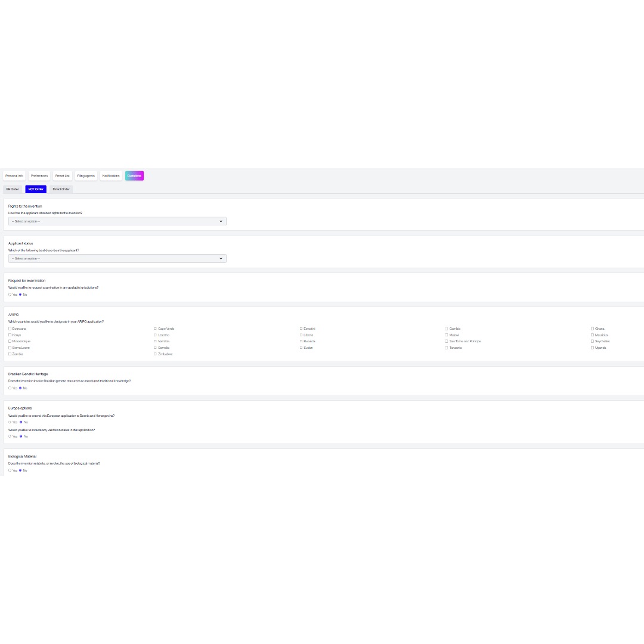
Task: Select Yes for Brazilian Genetic Heritage
Action: pos(10,388)
